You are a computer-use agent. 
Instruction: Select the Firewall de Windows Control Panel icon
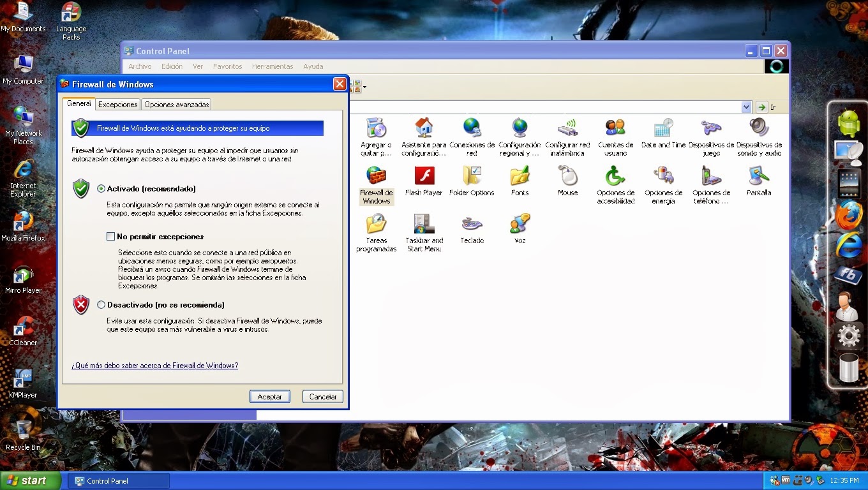pos(376,185)
